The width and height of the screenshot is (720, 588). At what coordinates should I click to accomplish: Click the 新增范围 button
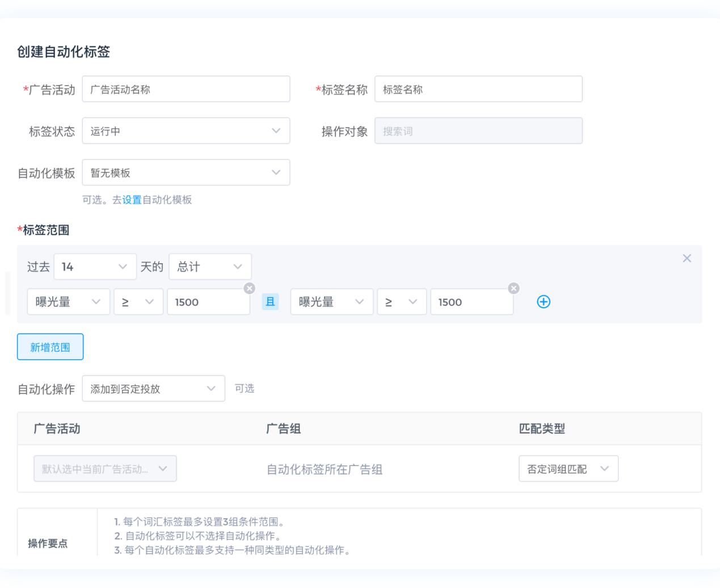50,347
